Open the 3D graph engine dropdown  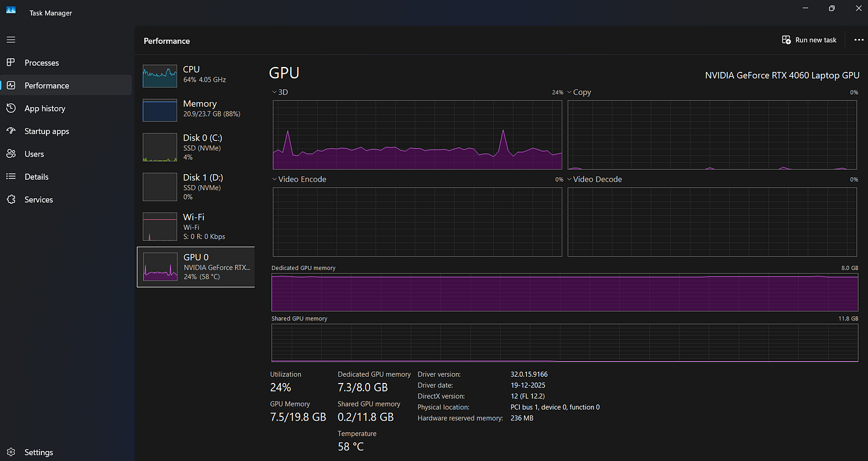(x=279, y=92)
